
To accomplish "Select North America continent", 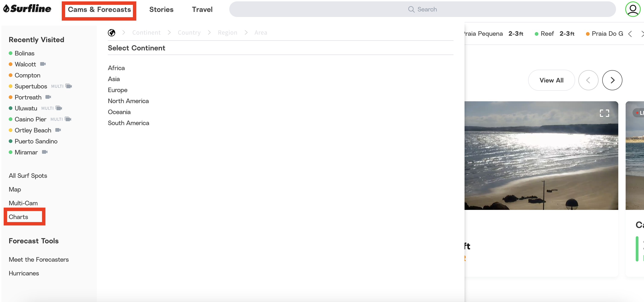I will (x=128, y=101).
